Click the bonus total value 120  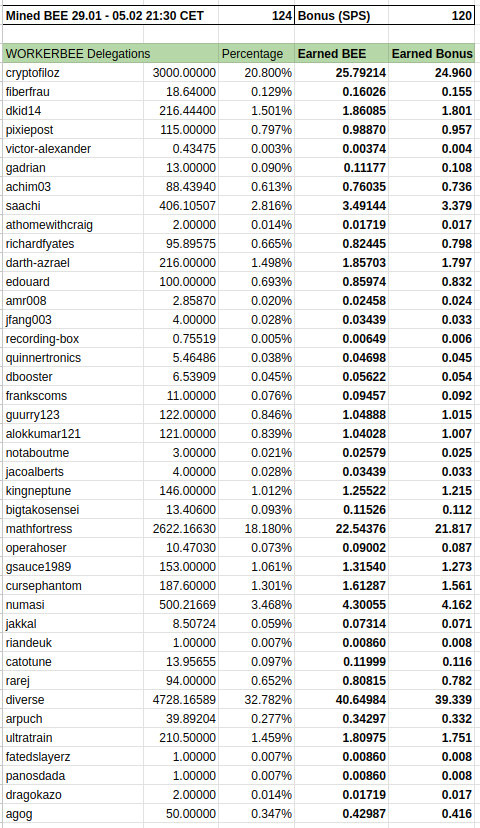pos(431,15)
